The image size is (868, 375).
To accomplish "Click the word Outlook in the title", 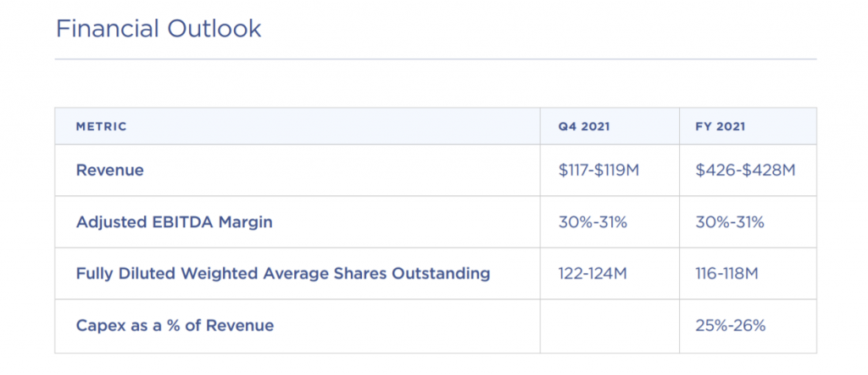I will click(214, 29).
